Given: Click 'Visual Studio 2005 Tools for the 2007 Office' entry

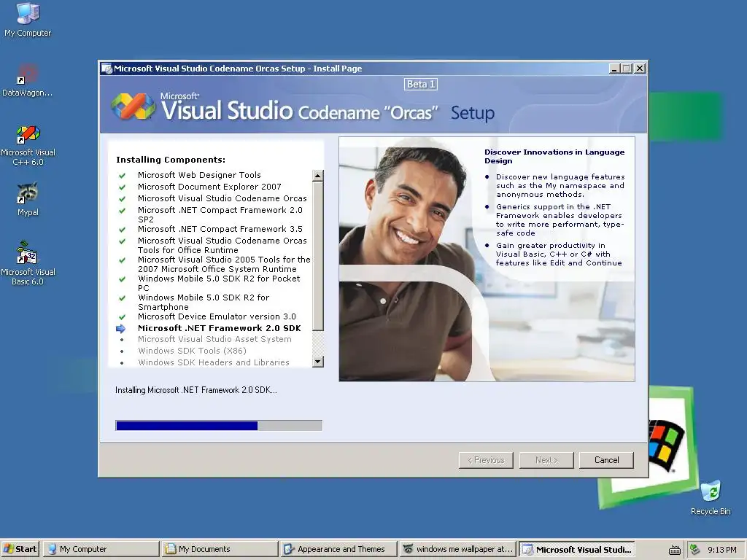Looking at the screenshot, I should point(224,264).
